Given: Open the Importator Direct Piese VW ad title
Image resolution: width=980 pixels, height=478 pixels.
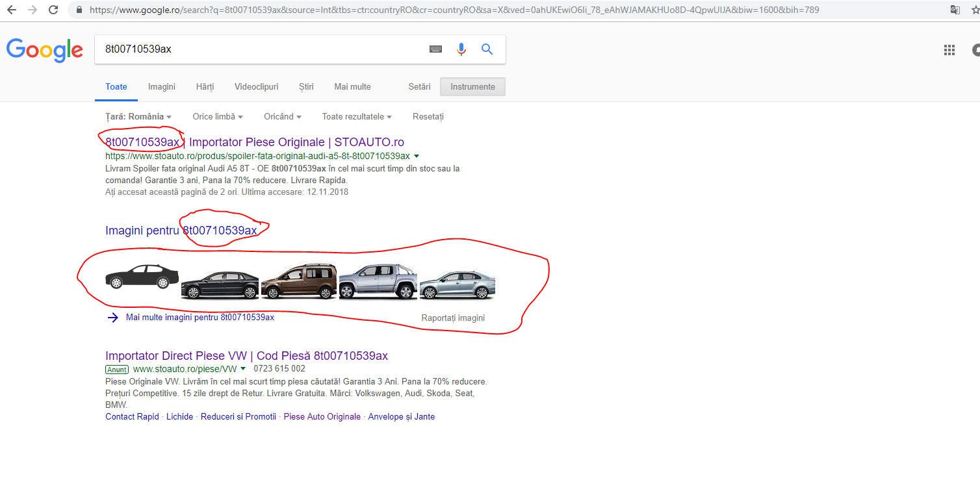Looking at the screenshot, I should (247, 356).
